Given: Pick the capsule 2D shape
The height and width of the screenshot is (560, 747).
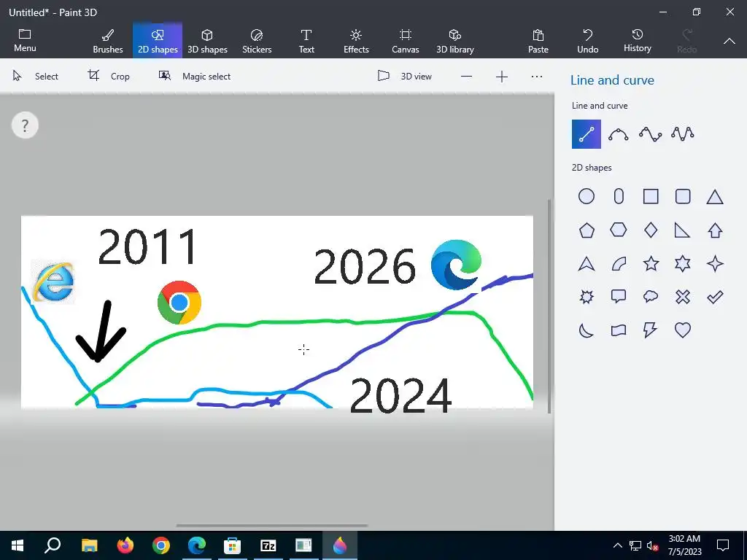Looking at the screenshot, I should tap(619, 196).
